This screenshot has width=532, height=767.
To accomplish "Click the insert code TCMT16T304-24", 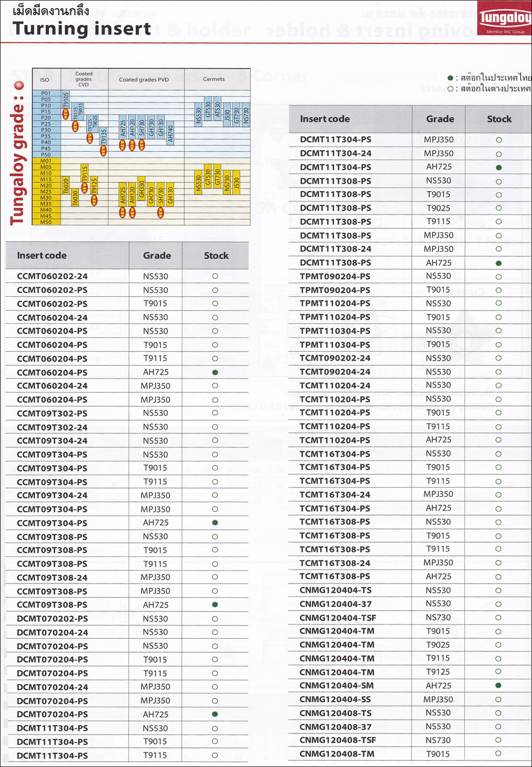I will (x=335, y=494).
